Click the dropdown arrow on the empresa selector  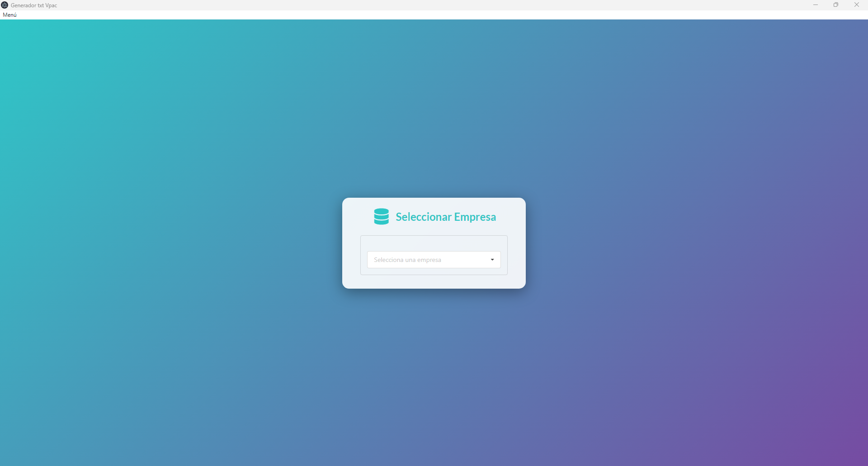tap(492, 260)
